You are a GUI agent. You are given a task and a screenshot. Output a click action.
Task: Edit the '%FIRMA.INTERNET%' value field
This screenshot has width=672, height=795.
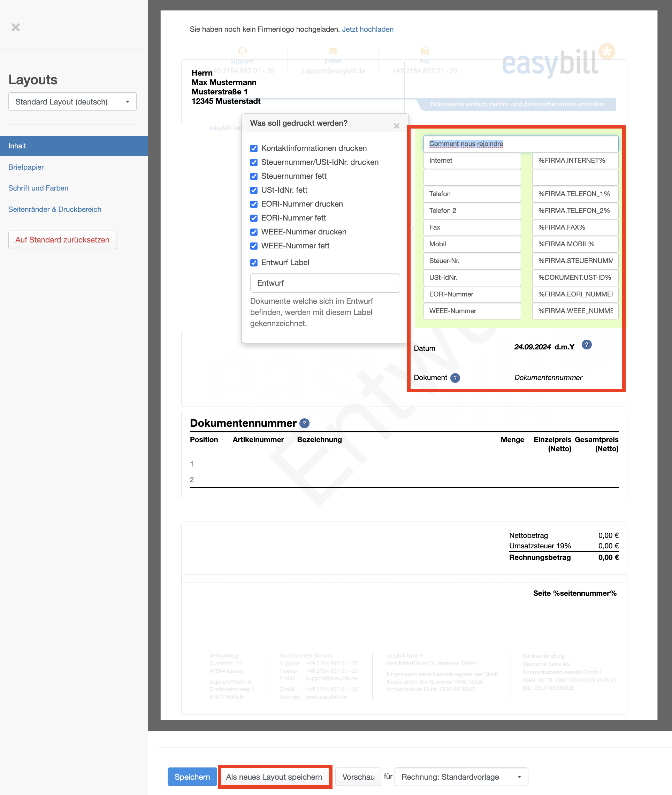tap(575, 161)
